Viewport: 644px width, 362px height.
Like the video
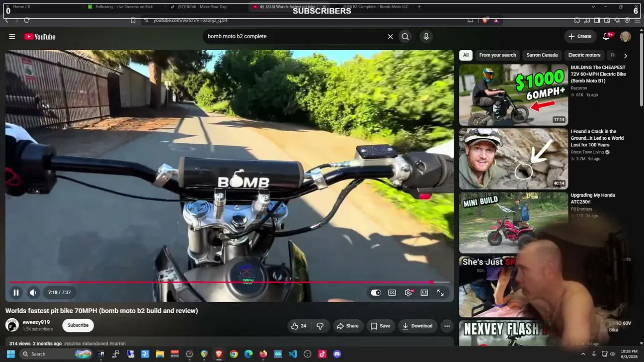(298, 326)
